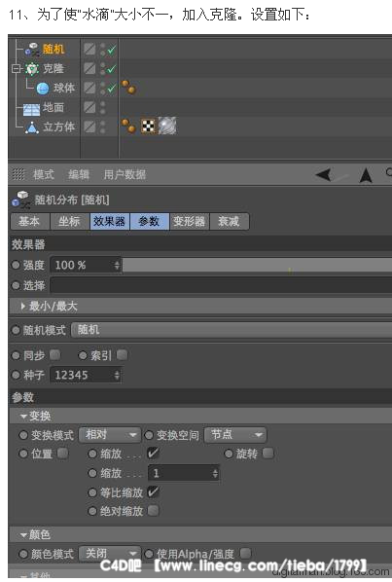Viewport: 392px width, 582px height.
Task: Open the 随机模式 dropdown showing 随机
Action: [x=232, y=330]
